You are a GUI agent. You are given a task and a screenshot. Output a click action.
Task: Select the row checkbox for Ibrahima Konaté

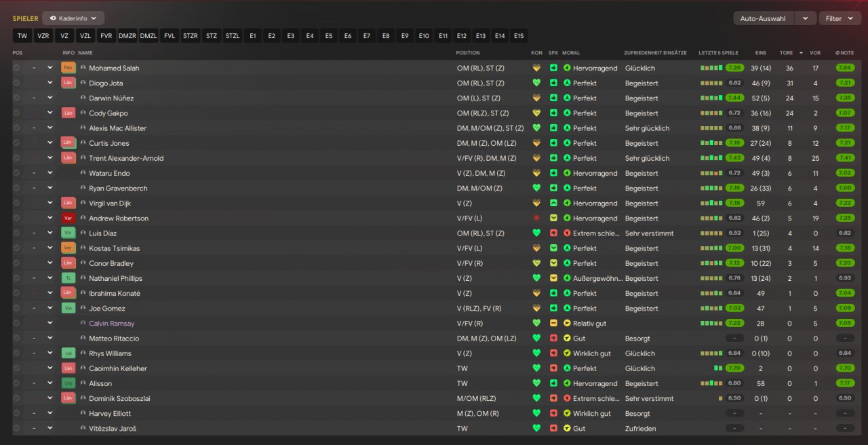(17, 294)
